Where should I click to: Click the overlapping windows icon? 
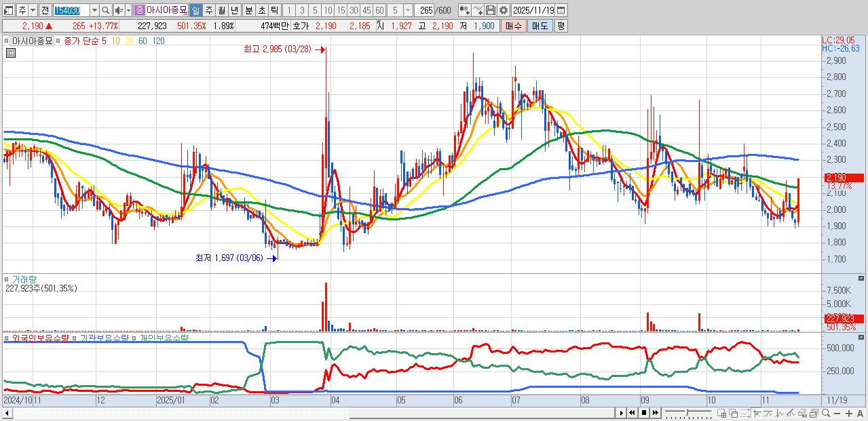click(x=734, y=413)
